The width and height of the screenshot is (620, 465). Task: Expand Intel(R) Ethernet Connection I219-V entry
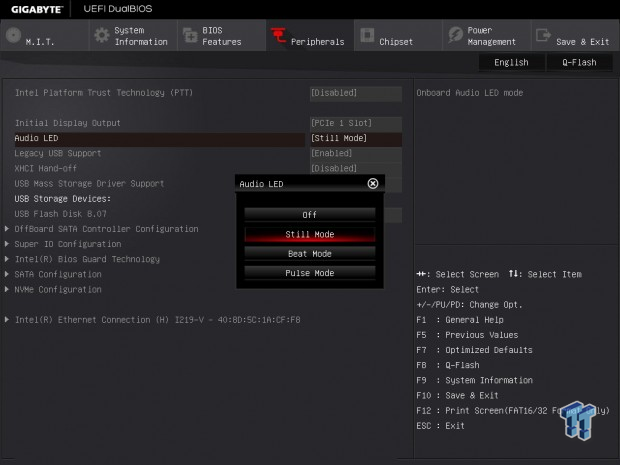[157, 319]
